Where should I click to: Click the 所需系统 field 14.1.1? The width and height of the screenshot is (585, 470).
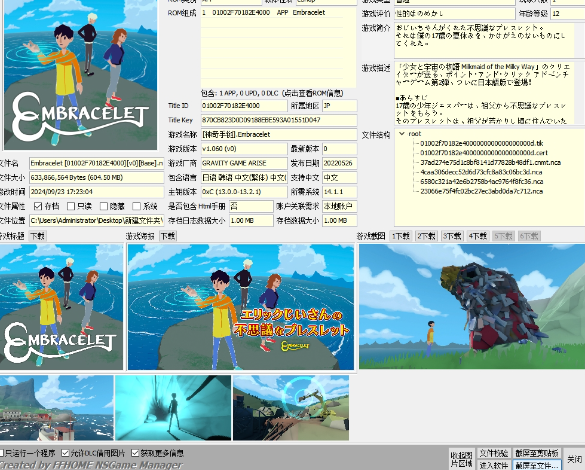pos(340,192)
